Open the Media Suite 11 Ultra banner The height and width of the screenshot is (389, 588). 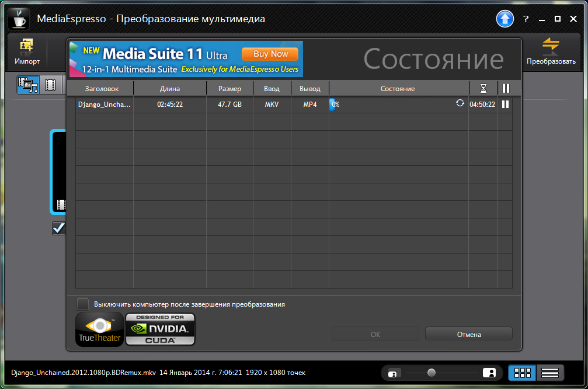(186, 59)
